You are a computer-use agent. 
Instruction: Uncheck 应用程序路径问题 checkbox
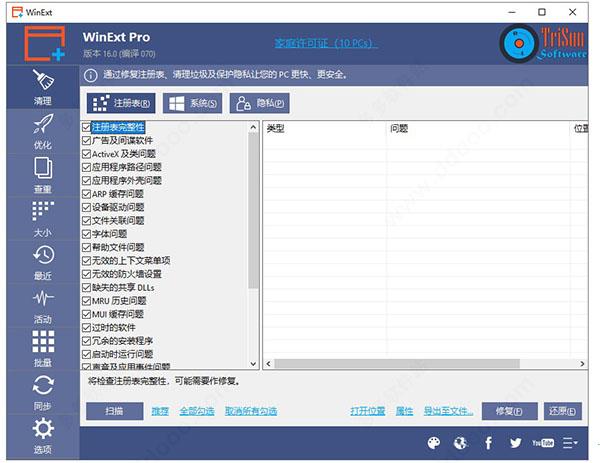[86, 167]
